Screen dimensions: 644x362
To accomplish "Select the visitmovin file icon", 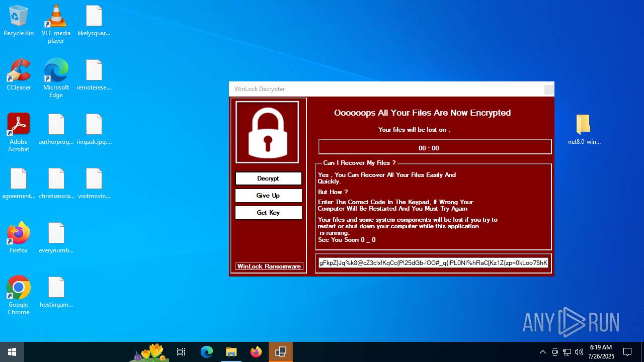I will [94, 184].
